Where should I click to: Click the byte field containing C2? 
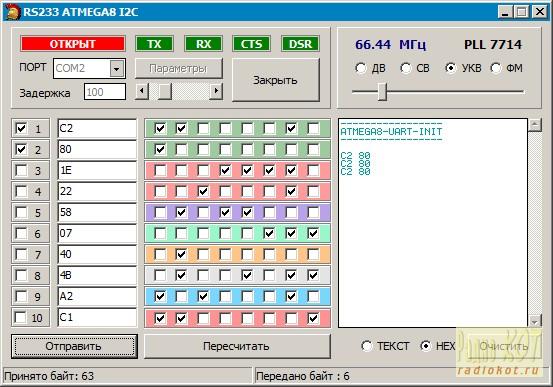tap(97, 128)
